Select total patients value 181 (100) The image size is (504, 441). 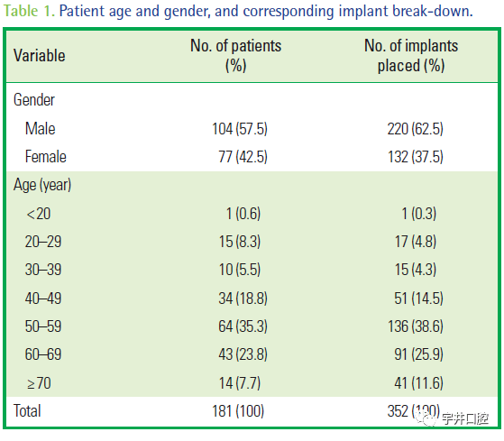[x=238, y=411]
